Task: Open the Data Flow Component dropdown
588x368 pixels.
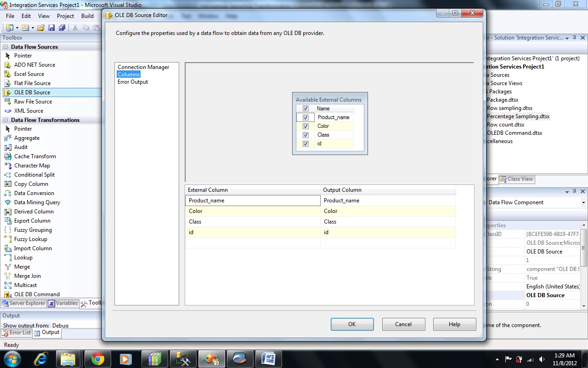Action: 583,202
